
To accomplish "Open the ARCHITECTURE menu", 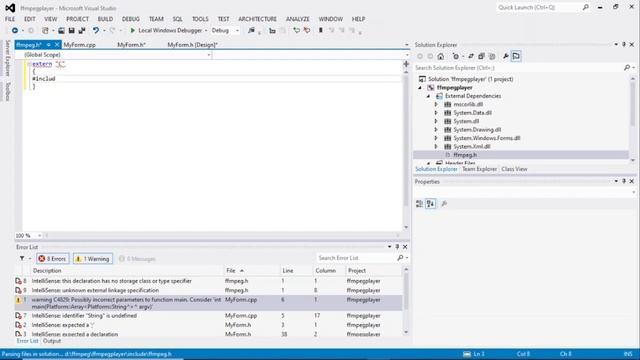I will 258,19.
